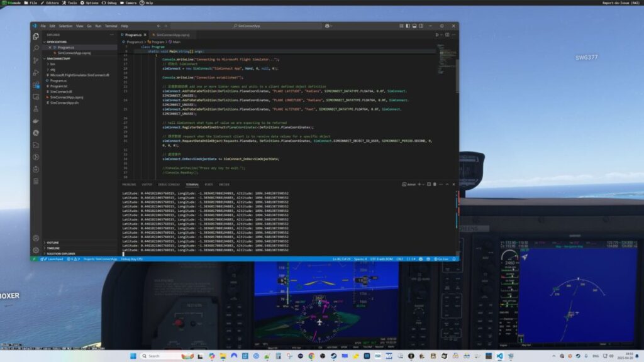Expand the Outline section
Viewport: 644px width, 362px height.
[x=53, y=243]
